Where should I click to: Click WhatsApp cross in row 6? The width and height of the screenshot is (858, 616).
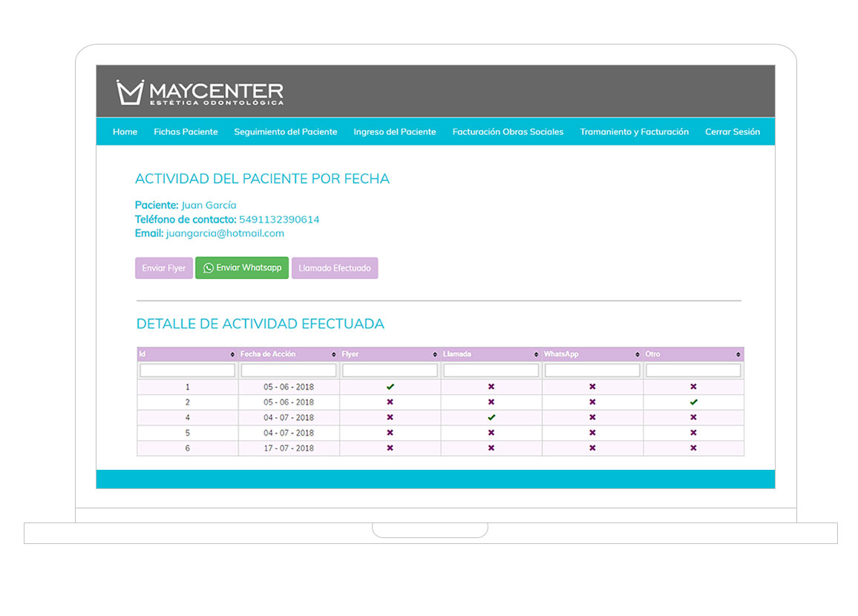592,448
